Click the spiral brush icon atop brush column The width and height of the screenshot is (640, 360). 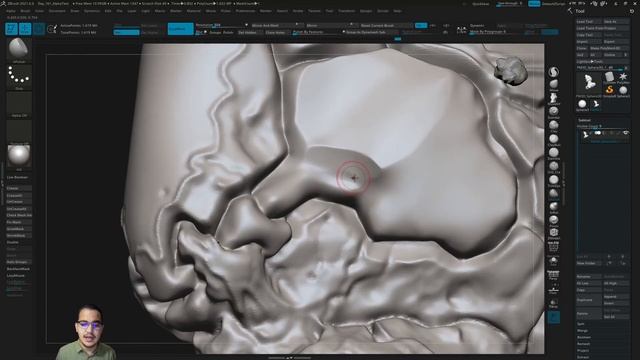554,72
